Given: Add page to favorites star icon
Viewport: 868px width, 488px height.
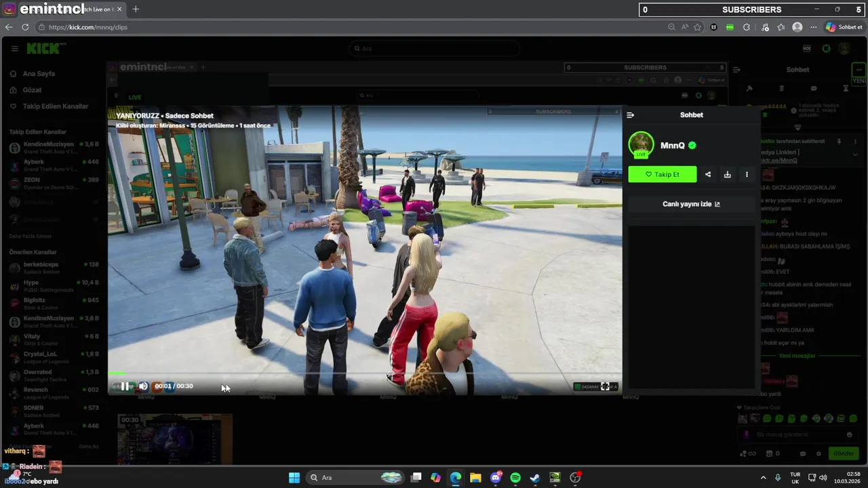Looking at the screenshot, I should tap(698, 27).
